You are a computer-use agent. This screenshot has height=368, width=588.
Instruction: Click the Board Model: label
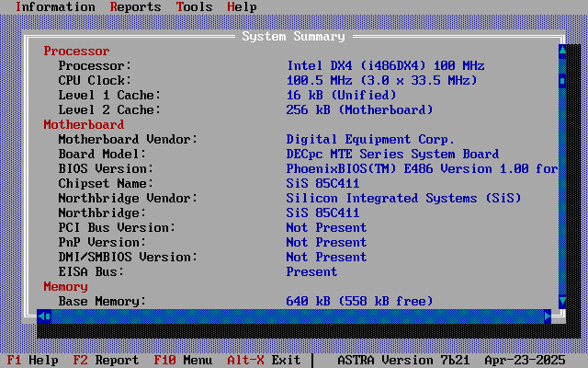click(102, 154)
